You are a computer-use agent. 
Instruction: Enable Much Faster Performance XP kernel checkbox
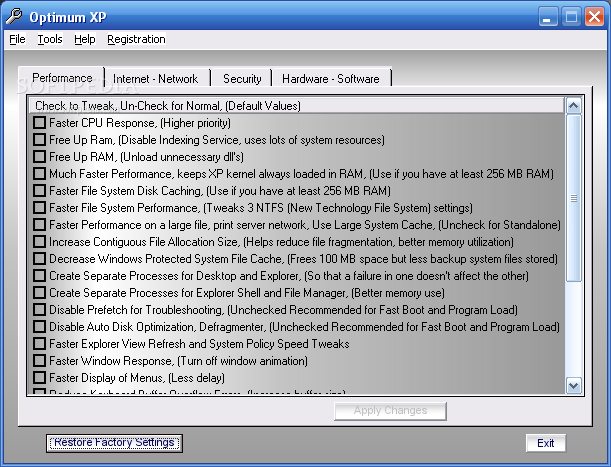click(x=39, y=173)
